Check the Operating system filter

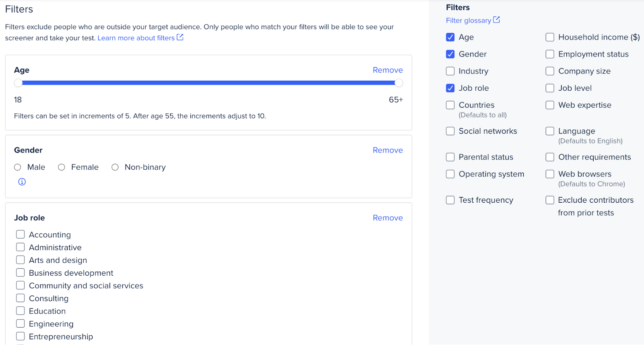(x=450, y=174)
